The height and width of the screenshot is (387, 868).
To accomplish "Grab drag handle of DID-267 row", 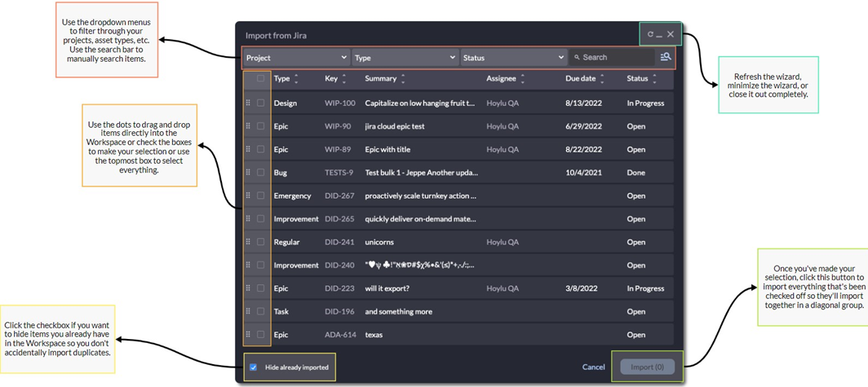I will (x=248, y=196).
